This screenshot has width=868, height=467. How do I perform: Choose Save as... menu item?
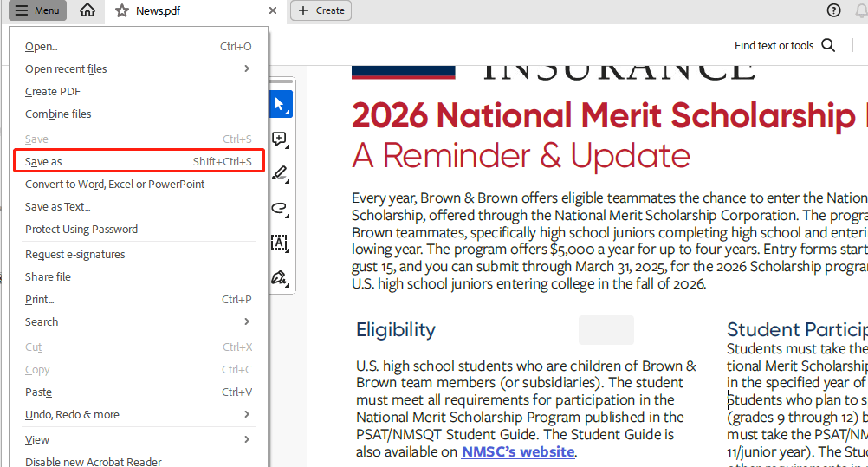tap(138, 161)
